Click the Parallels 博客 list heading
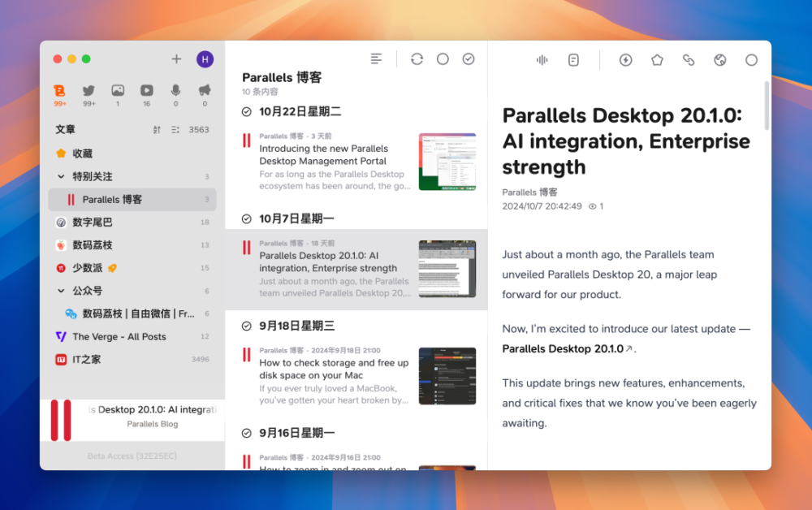The width and height of the screenshot is (812, 510). point(282,78)
